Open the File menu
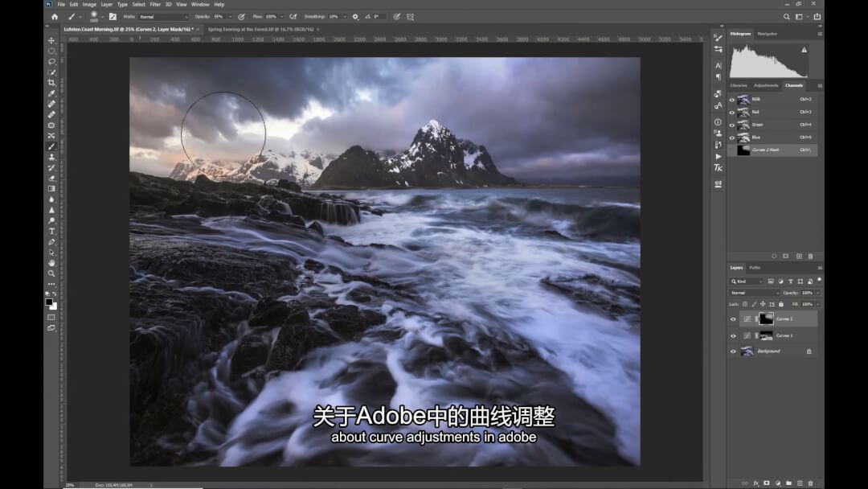The width and height of the screenshot is (868, 489). click(x=61, y=5)
